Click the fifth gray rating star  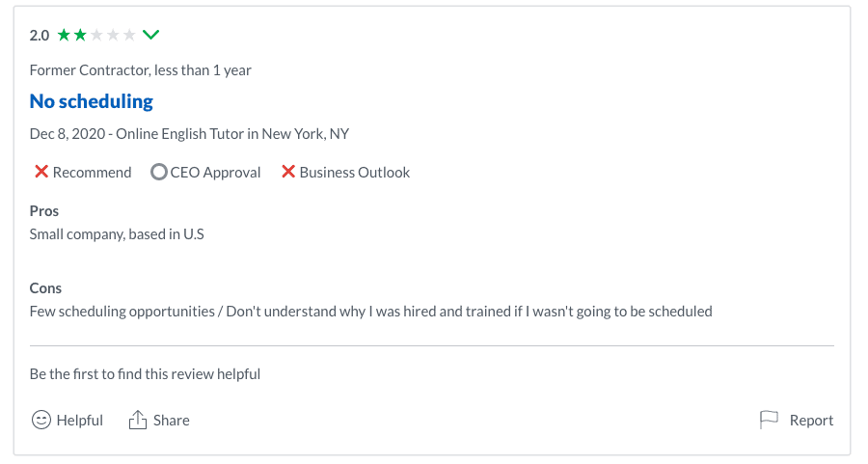pyautogui.click(x=129, y=36)
